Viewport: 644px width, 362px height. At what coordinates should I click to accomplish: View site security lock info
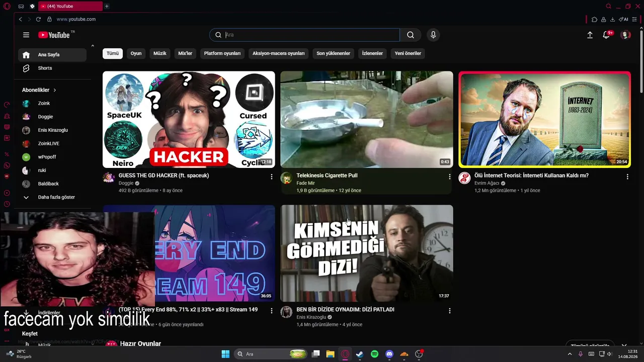click(49, 19)
